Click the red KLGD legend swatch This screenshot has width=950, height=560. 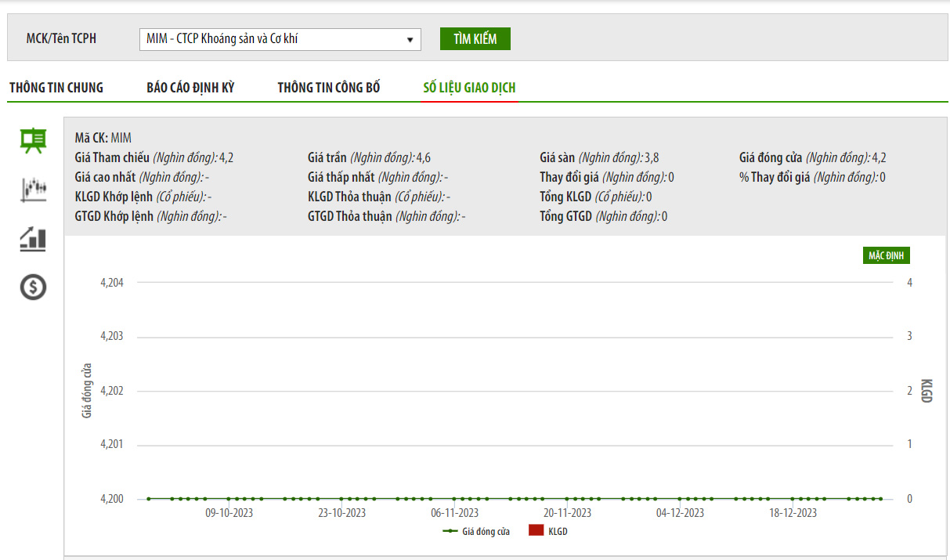[536, 532]
